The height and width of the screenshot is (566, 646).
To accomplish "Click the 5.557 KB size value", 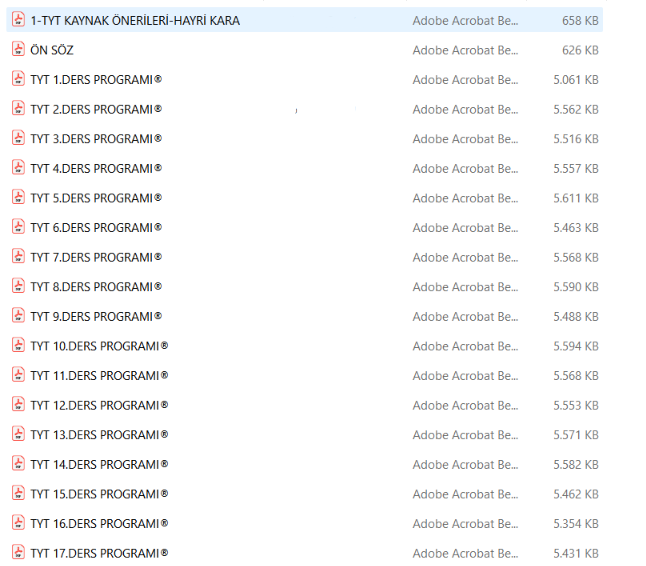I will pyautogui.click(x=576, y=169).
